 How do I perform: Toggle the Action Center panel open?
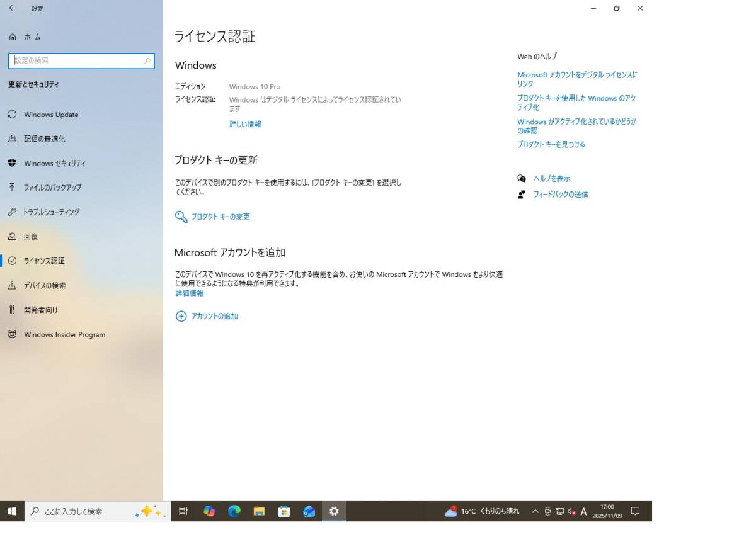[635, 511]
